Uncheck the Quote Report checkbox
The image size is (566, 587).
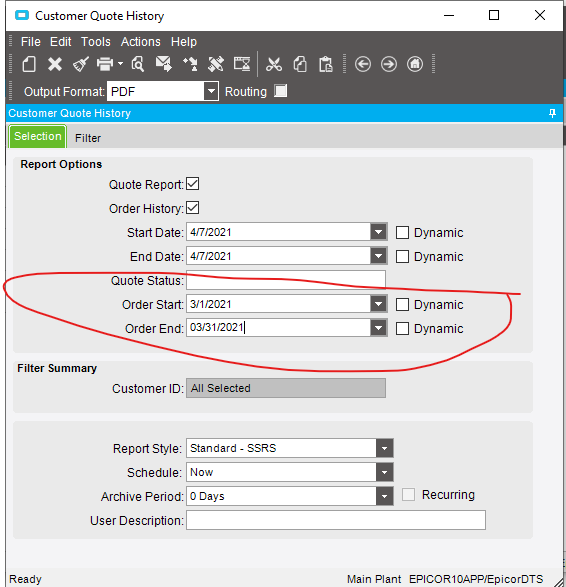192,184
